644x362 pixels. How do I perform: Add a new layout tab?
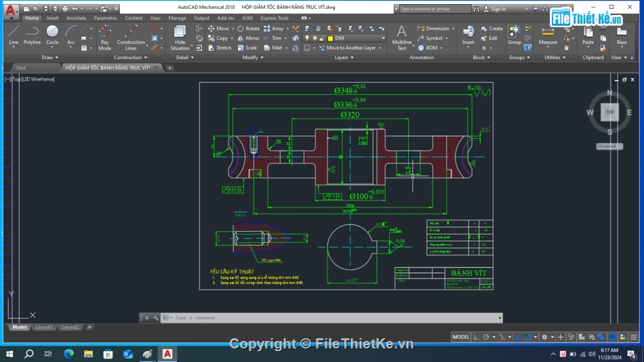(89, 327)
